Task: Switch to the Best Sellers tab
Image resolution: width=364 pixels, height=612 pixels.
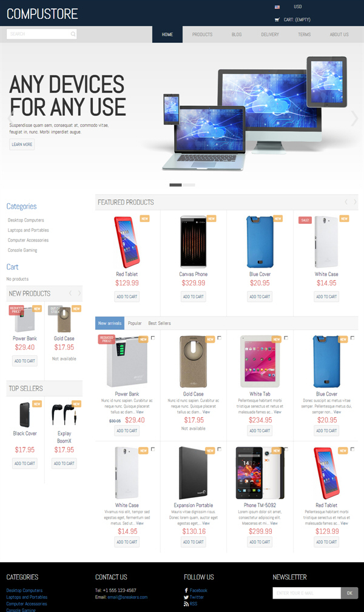Action: click(x=160, y=323)
